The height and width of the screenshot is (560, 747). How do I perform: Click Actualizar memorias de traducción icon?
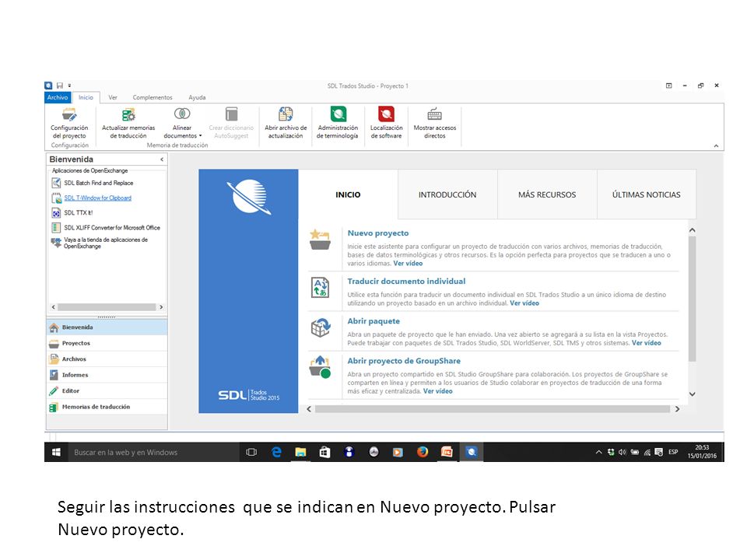pyautogui.click(x=128, y=115)
